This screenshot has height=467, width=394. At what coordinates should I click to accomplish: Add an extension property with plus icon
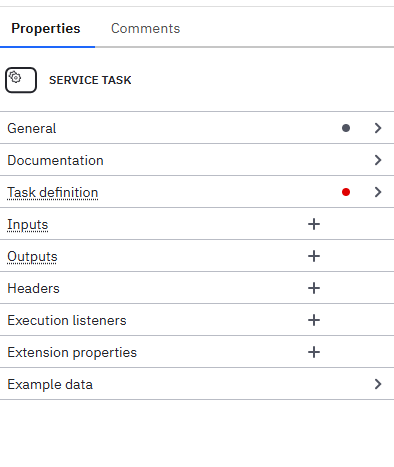pyautogui.click(x=314, y=352)
